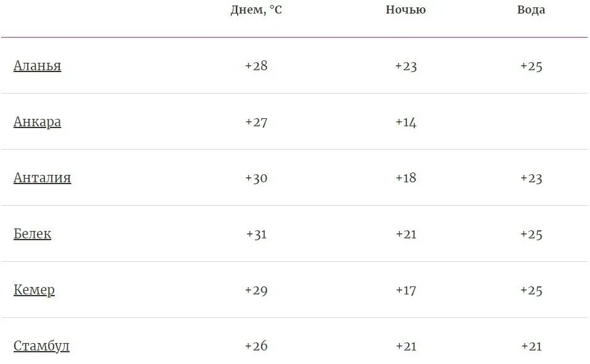Select Стамбул water value +21
The height and width of the screenshot is (364, 590).
[531, 346]
